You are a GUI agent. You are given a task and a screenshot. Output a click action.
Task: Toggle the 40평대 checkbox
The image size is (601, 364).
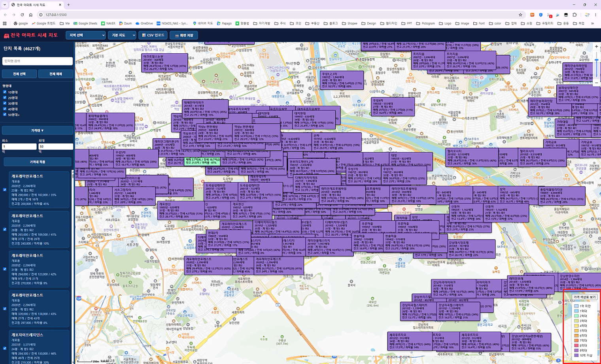click(5, 109)
